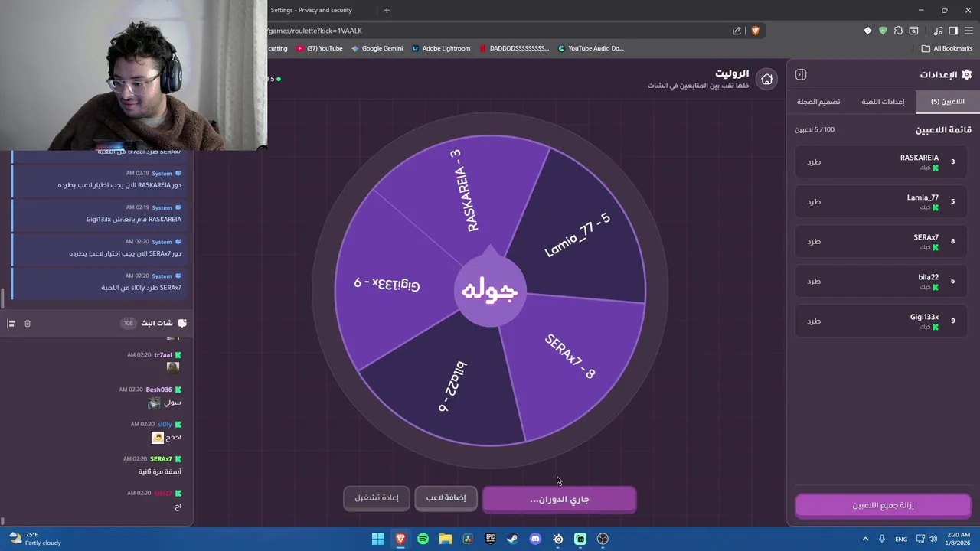Image resolution: width=980 pixels, height=551 pixels.
Task: Open (37) YouTube bookmark
Action: tap(320, 48)
